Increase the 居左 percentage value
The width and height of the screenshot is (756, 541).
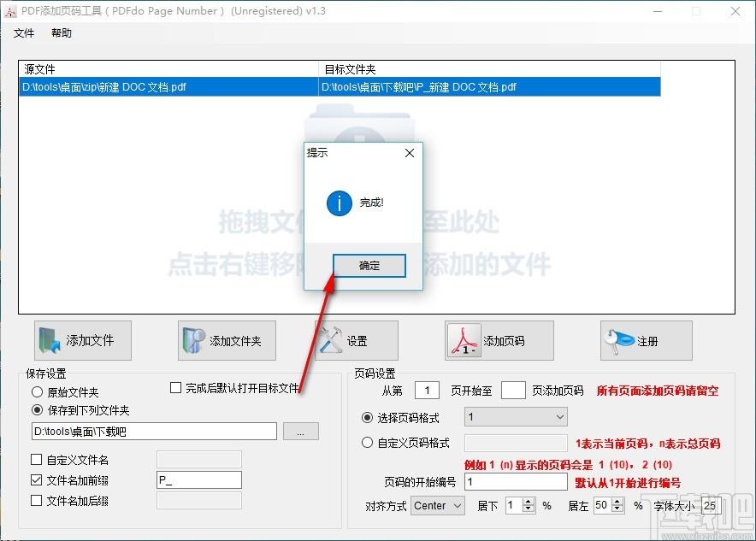617,502
